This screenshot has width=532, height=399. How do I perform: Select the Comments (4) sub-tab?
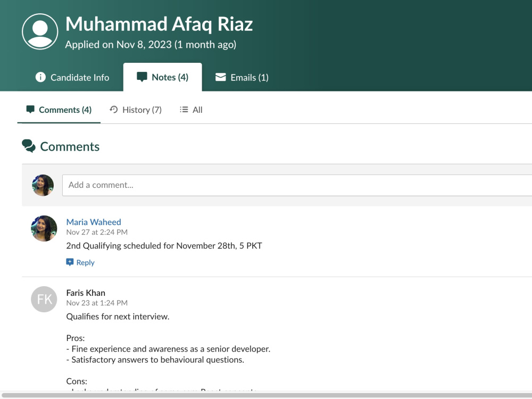(x=59, y=110)
